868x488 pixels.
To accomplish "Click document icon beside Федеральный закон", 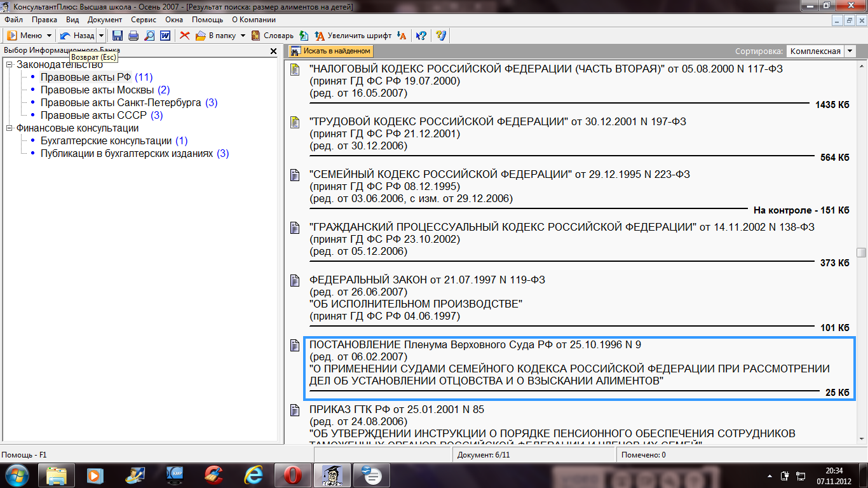I will click(294, 280).
